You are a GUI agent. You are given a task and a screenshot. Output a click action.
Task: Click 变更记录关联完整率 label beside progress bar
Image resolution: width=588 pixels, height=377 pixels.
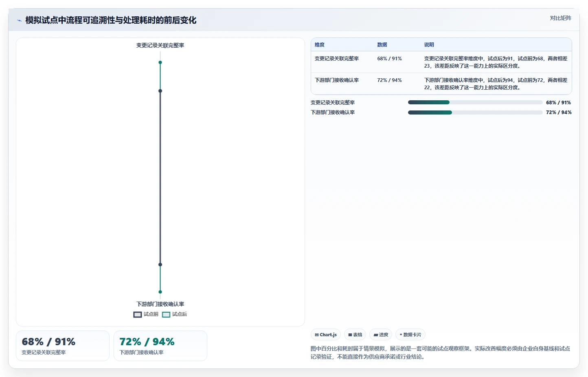333,103
